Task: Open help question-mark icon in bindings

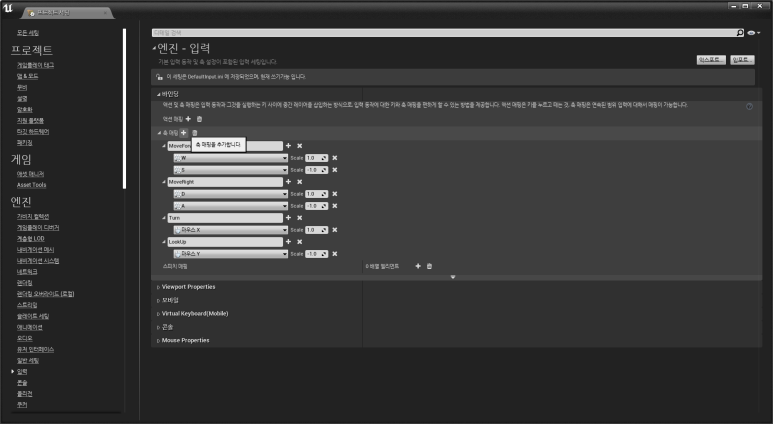Action: (749, 106)
